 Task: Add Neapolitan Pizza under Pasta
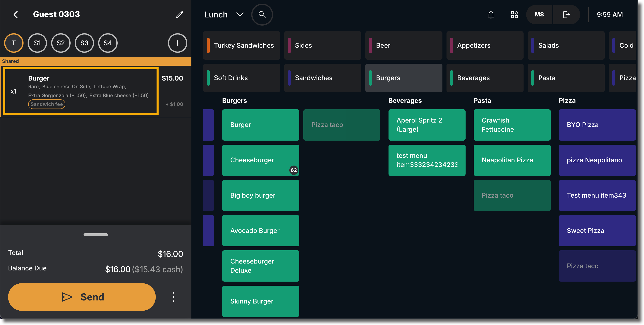point(512,160)
